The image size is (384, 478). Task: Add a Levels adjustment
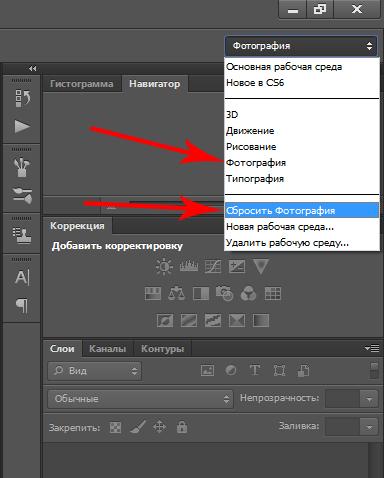coord(189,267)
